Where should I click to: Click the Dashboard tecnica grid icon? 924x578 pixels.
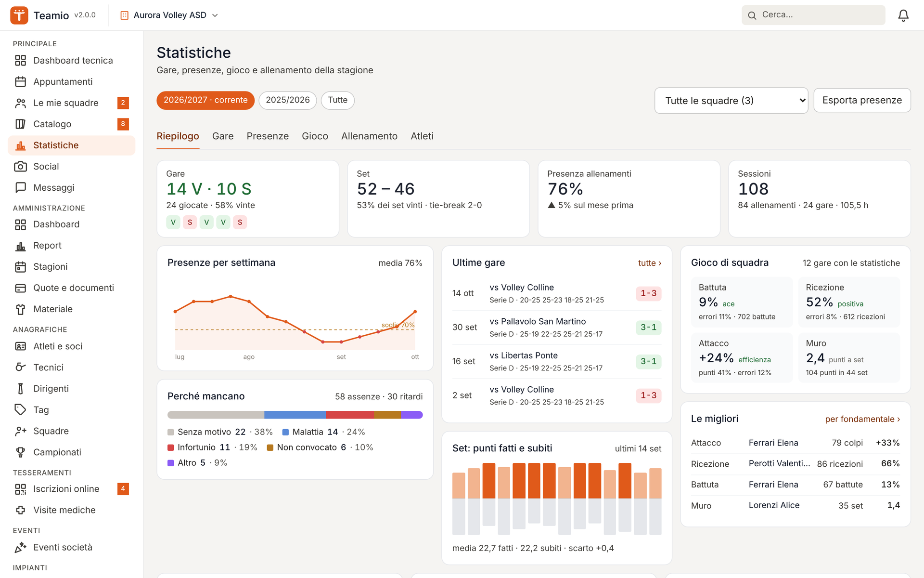point(20,60)
